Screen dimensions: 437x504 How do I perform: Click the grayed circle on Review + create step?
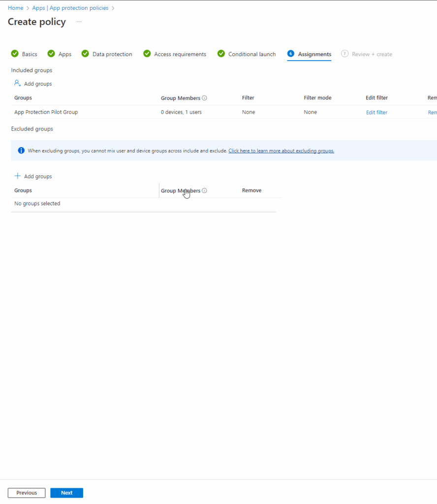[x=345, y=54]
